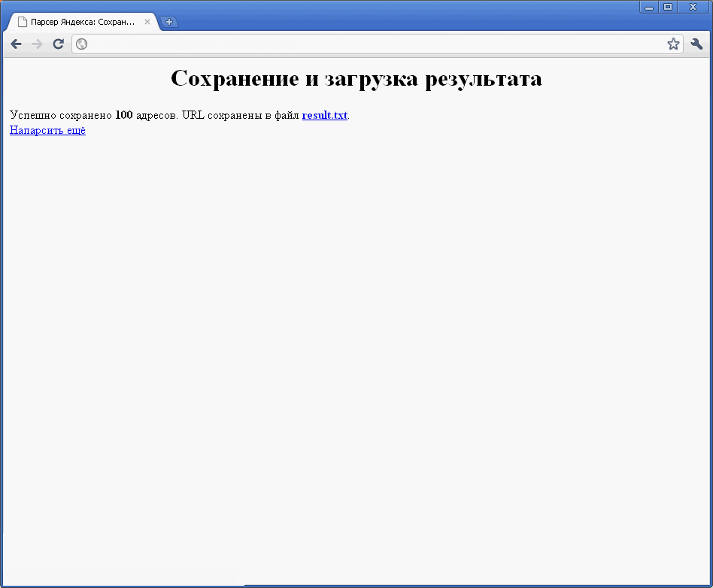Click the forward navigation arrow
713x588 pixels.
37,44
